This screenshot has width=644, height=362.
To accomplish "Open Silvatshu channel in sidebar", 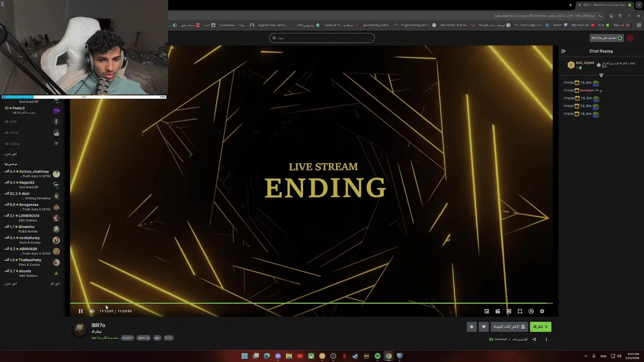I will (32, 229).
